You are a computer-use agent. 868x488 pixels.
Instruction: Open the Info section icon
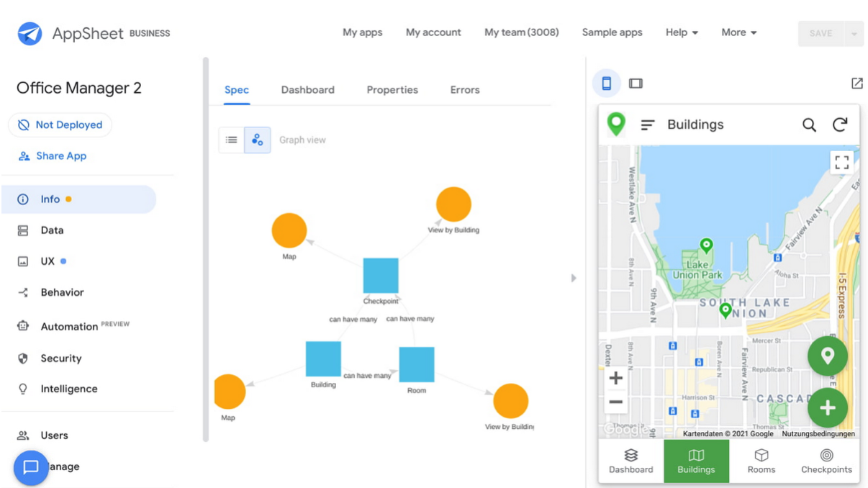tap(23, 199)
